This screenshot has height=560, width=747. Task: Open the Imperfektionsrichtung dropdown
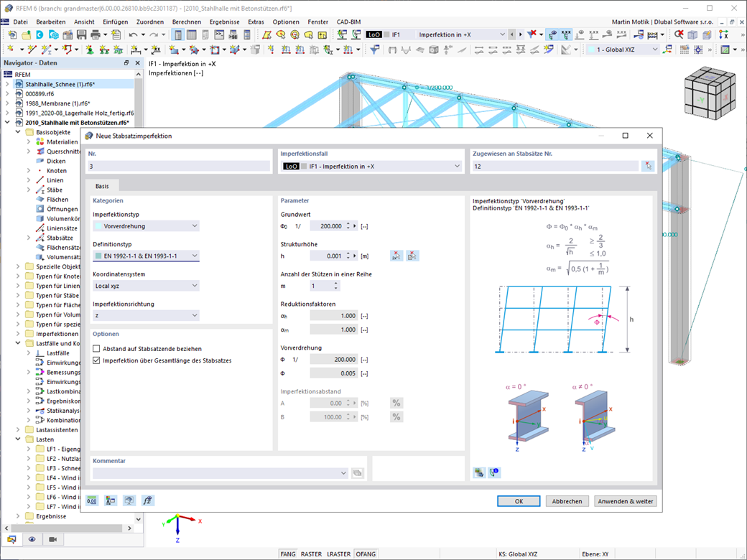146,315
